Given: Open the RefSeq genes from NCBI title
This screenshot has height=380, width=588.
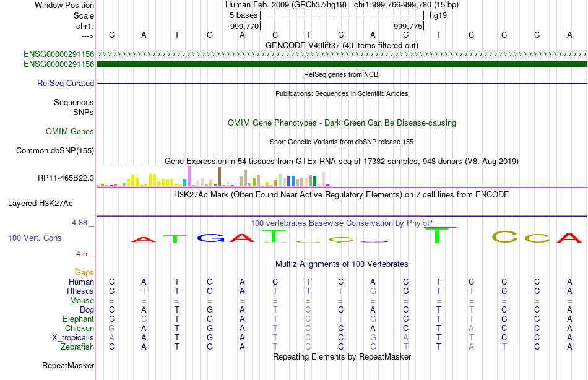Looking at the screenshot, I should (x=342, y=74).
